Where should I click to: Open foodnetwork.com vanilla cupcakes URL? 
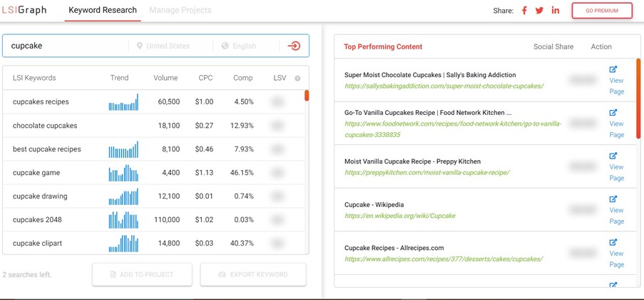[x=453, y=129]
